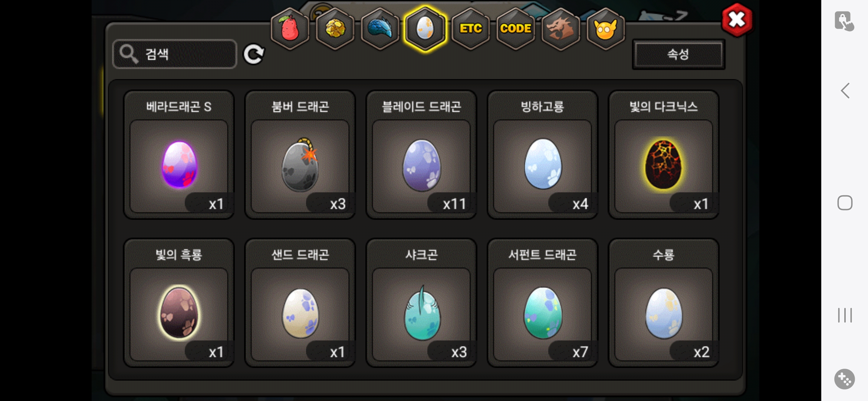Pick the 블레이드 드래곤 egg card
The image size is (868, 401).
[421, 155]
